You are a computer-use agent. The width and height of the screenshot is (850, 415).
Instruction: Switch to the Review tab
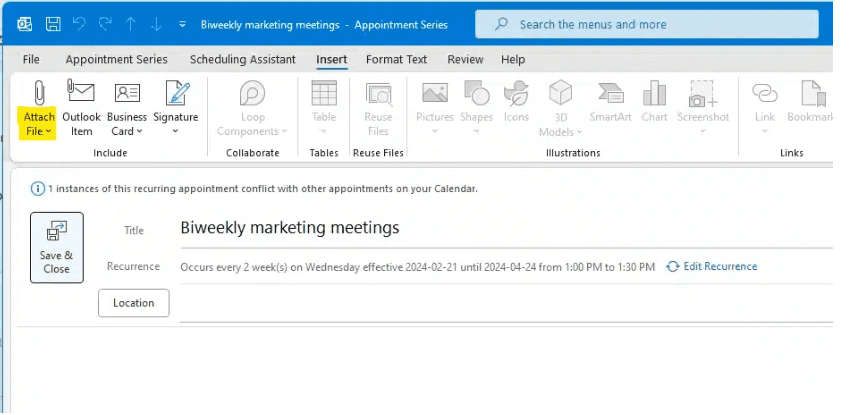(x=465, y=60)
